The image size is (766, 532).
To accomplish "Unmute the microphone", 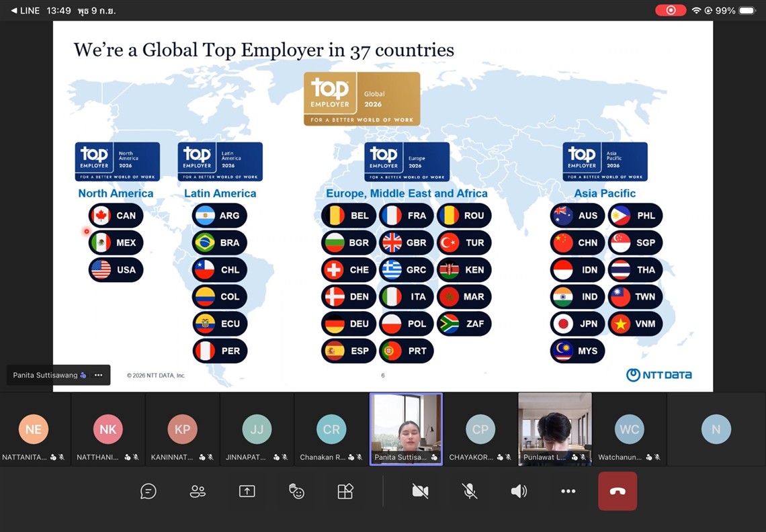I will 470,491.
